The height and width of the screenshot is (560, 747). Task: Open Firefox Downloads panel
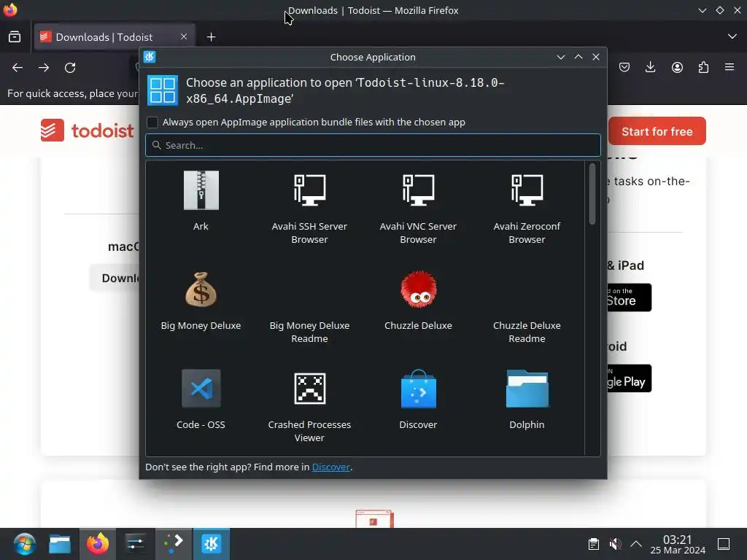[650, 68]
